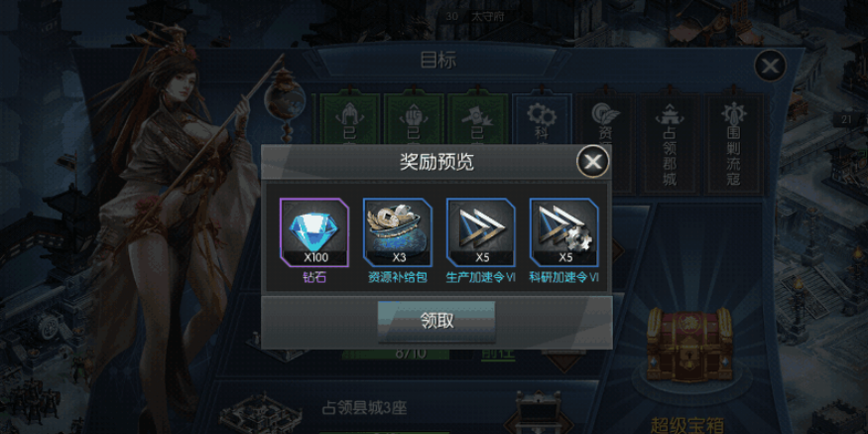This screenshot has height=434, width=868.
Task: Click the city building icon beside 占领县城3座
Action: click(260, 414)
